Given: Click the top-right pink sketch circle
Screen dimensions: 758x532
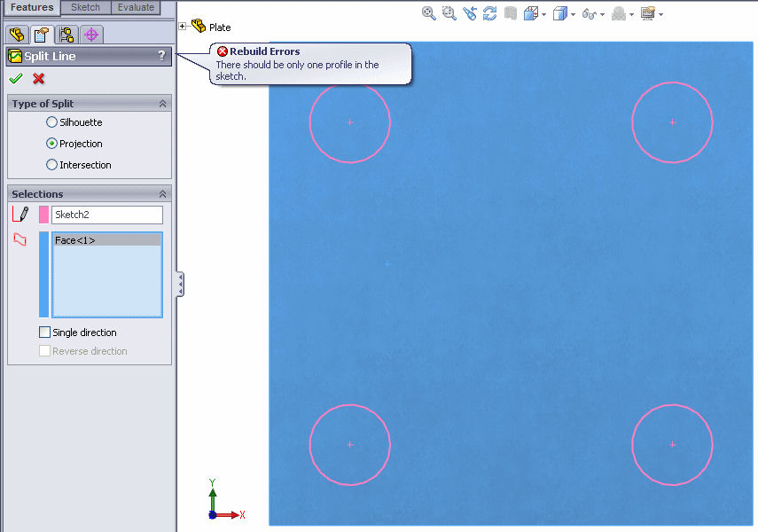Looking at the screenshot, I should (672, 122).
